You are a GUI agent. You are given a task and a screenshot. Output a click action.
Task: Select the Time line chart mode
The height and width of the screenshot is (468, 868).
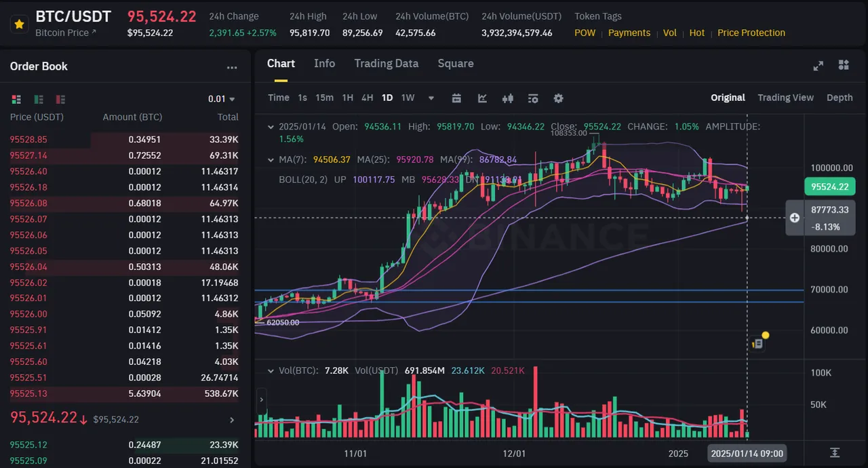click(279, 98)
